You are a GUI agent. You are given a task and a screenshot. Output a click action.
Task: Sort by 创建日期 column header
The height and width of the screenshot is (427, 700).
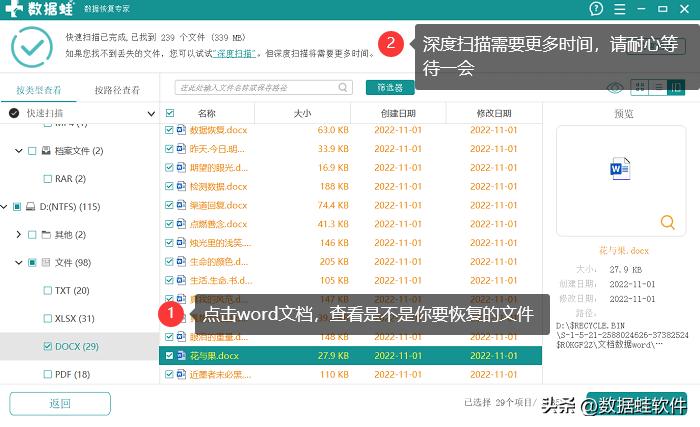pyautogui.click(x=398, y=113)
